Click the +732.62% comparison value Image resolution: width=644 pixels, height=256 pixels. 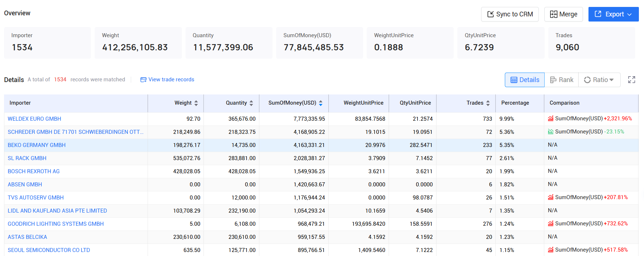point(616,224)
